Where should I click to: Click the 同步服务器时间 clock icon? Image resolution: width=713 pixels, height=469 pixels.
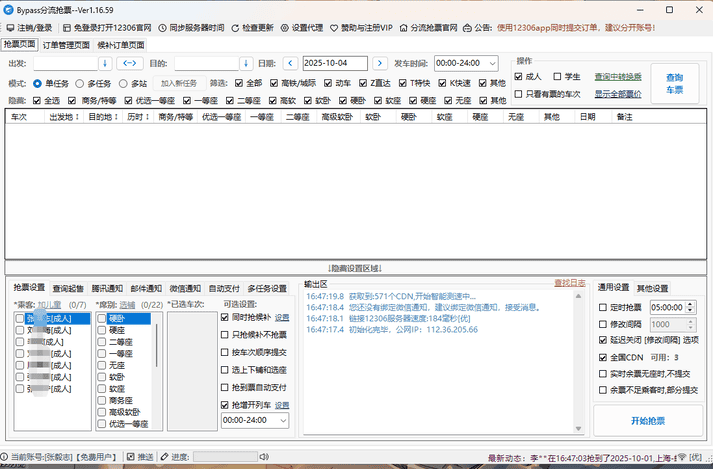click(x=162, y=28)
